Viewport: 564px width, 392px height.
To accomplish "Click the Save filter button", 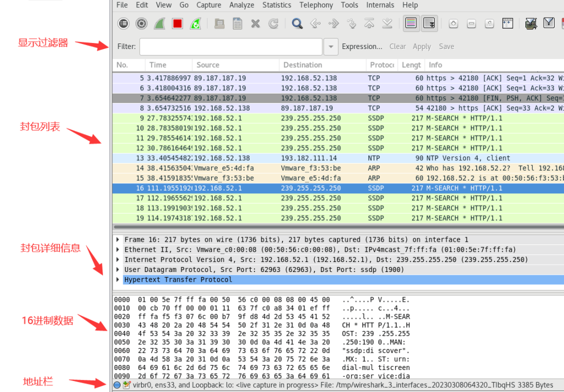I will 446,46.
